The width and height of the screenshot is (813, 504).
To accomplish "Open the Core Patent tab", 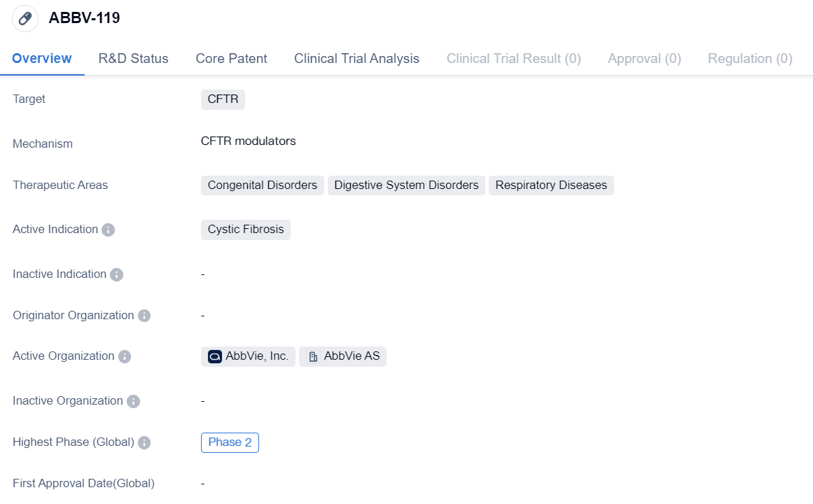I will pos(231,59).
